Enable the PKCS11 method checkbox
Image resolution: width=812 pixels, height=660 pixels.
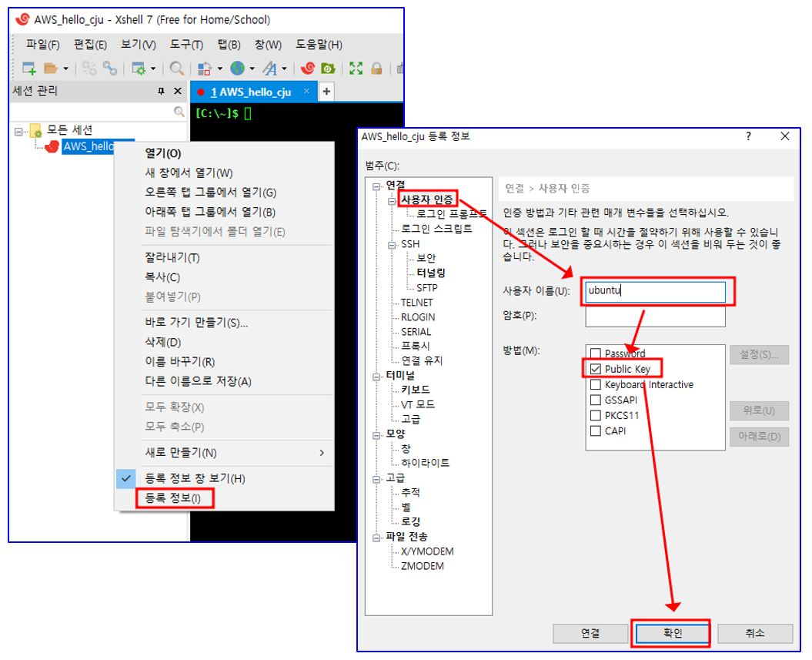click(x=596, y=415)
